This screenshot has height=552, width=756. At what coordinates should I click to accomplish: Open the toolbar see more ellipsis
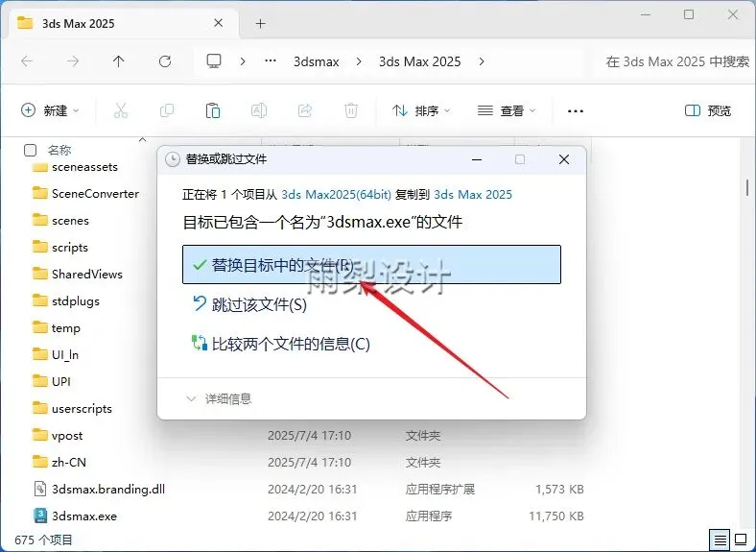tap(576, 111)
